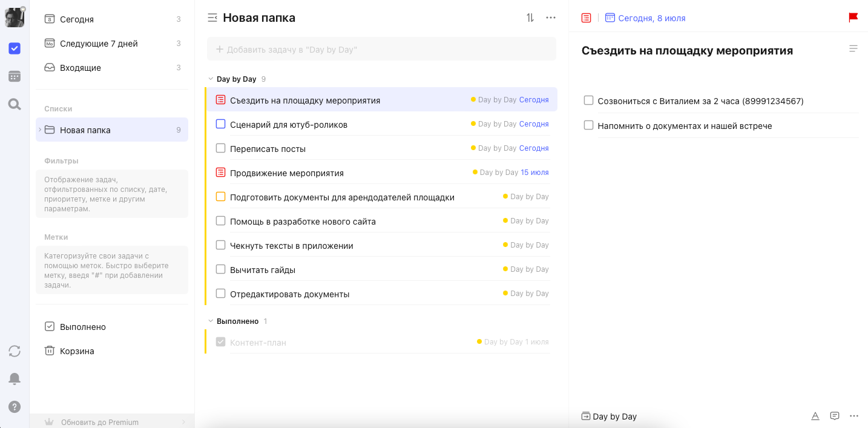Go to "Входящие" in sidebar
868x428 pixels.
[x=112, y=68]
